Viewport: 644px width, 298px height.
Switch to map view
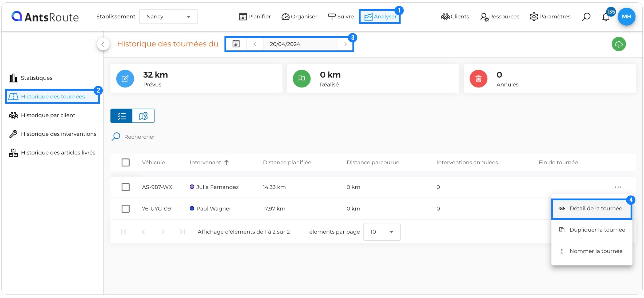[x=143, y=116]
